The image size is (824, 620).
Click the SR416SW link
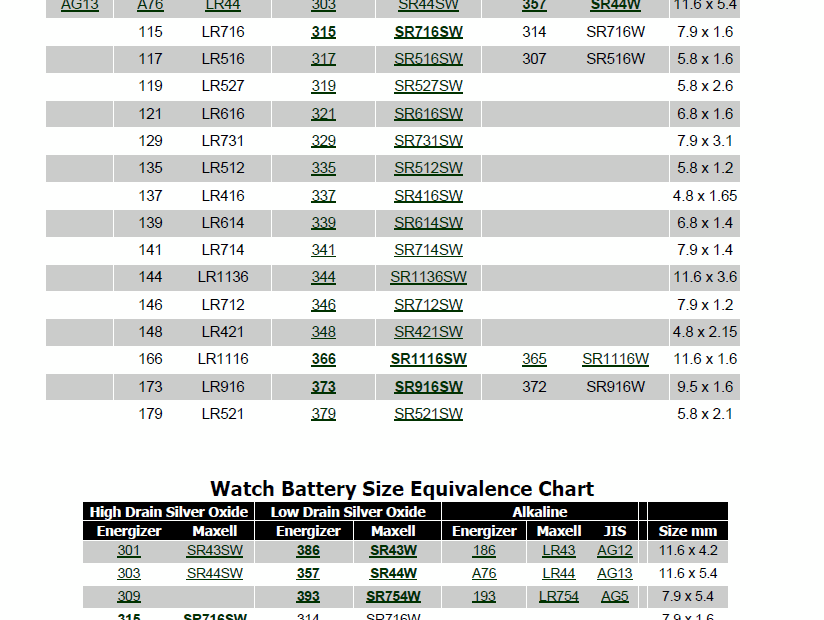tap(428, 196)
